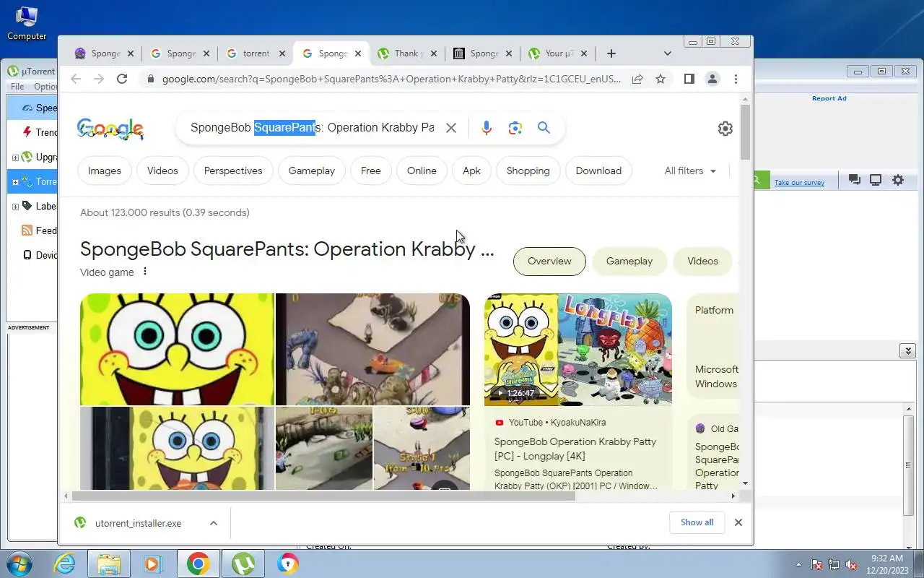The height and width of the screenshot is (578, 924).
Task: Expand the Upgrade tree node in uTorrent
Action: 15,157
